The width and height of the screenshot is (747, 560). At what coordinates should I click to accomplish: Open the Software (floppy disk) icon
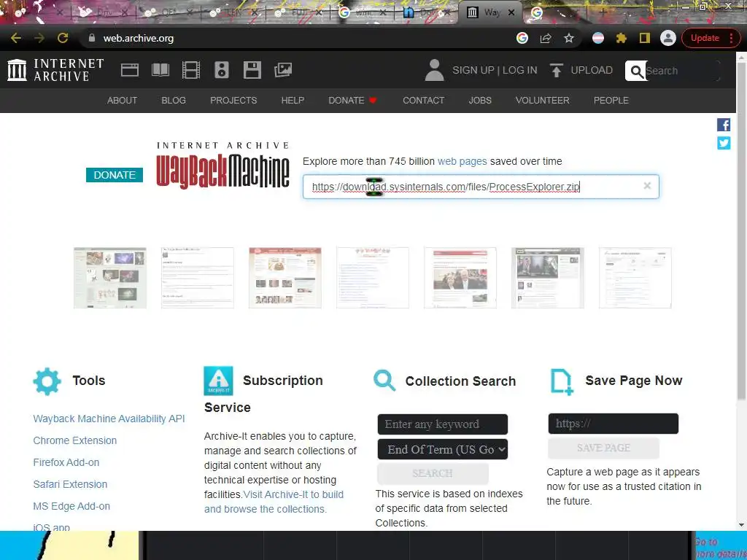(x=252, y=70)
